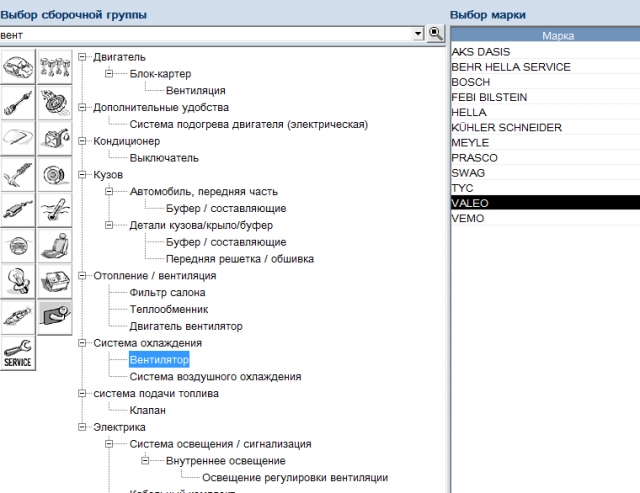Select 'Система подогрева двигателя (электрическая)'
The image size is (640, 493).
(249, 124)
